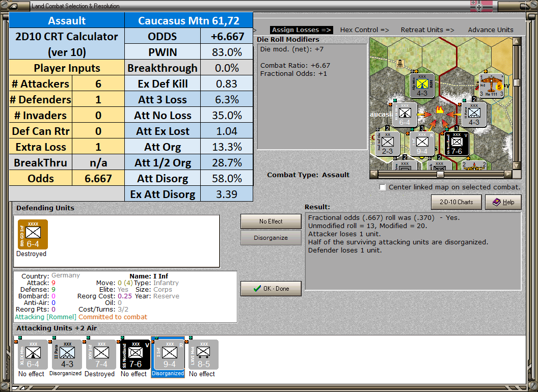Select the destroyed 8th GD Inf defender

tap(33, 234)
